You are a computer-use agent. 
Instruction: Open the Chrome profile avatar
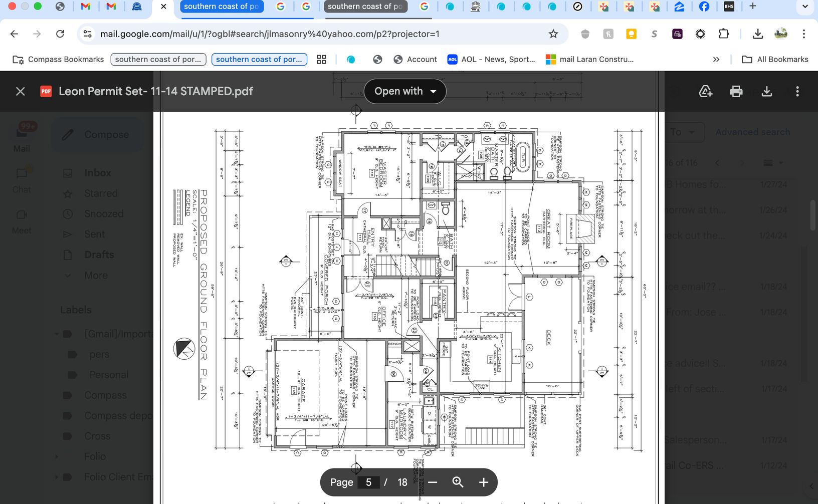[x=781, y=34]
